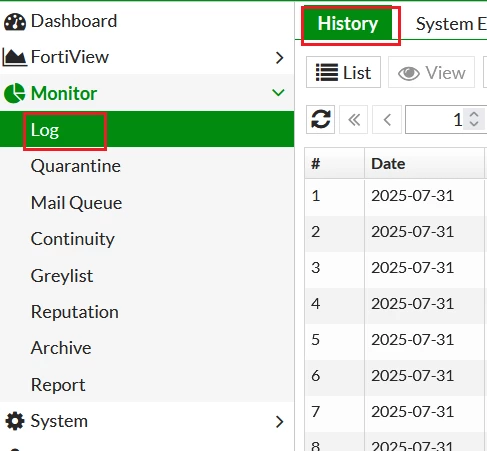Click the page number input field

point(446,119)
